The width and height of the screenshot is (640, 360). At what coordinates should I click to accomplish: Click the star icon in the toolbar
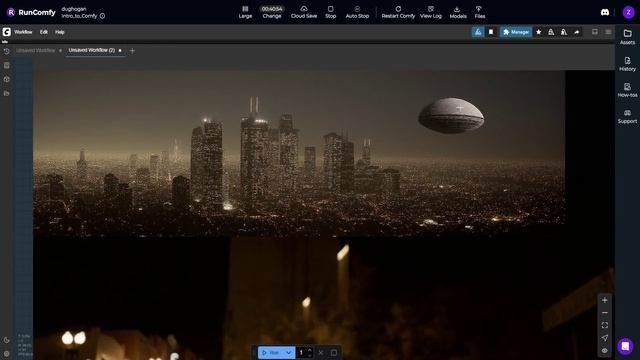tap(538, 32)
